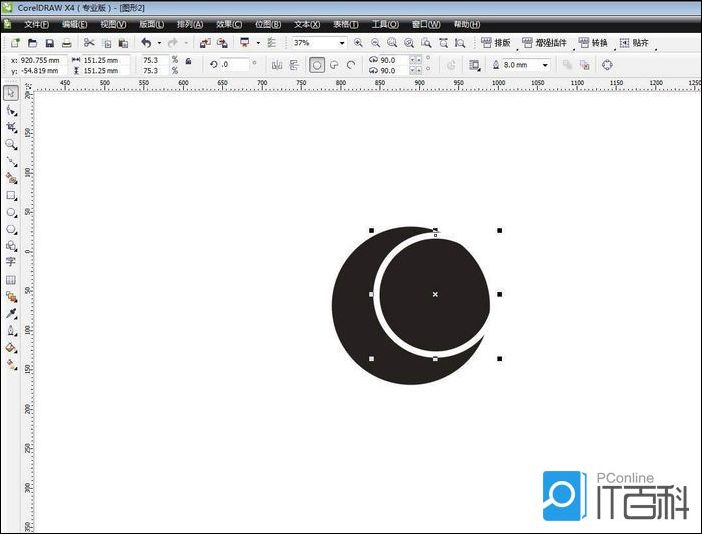Select the Interactive Fill tool
The image size is (702, 534).
(11, 365)
